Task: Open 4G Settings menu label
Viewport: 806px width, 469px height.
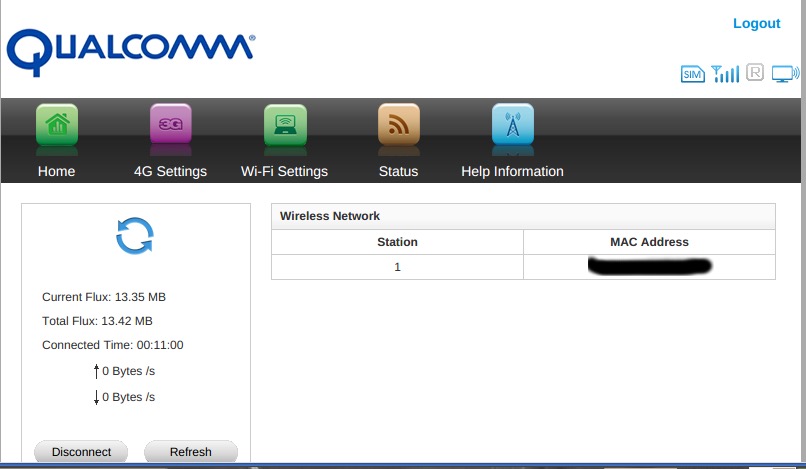Action: (x=170, y=171)
